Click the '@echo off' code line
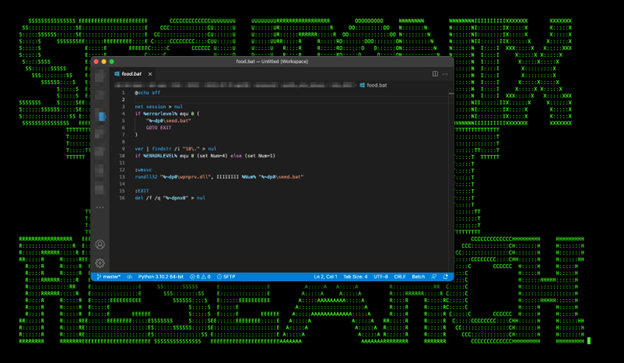 147,93
